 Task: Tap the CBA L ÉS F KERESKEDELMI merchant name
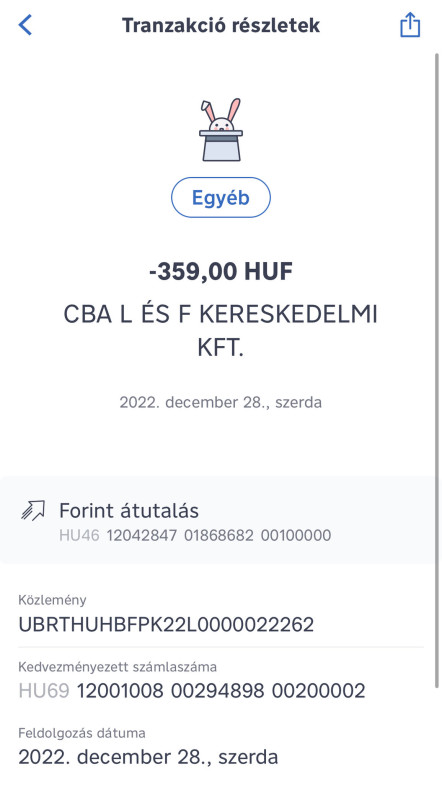tap(220, 315)
